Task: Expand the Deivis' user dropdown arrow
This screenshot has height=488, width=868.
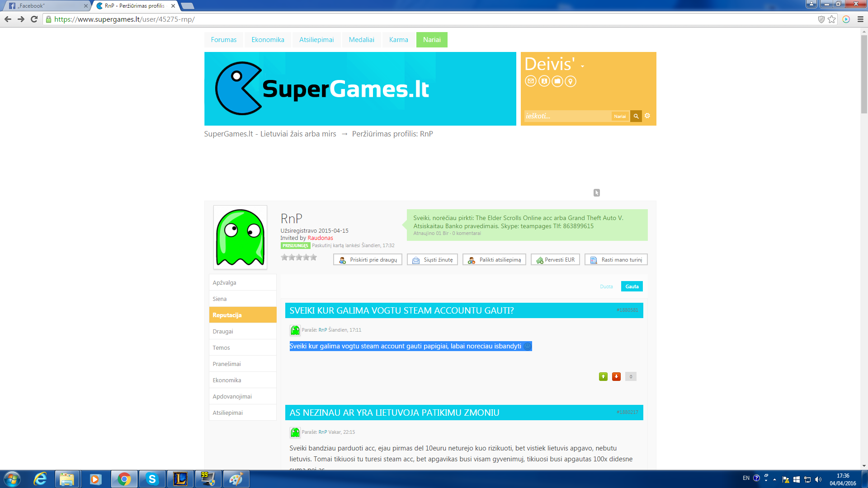Action: pos(582,66)
